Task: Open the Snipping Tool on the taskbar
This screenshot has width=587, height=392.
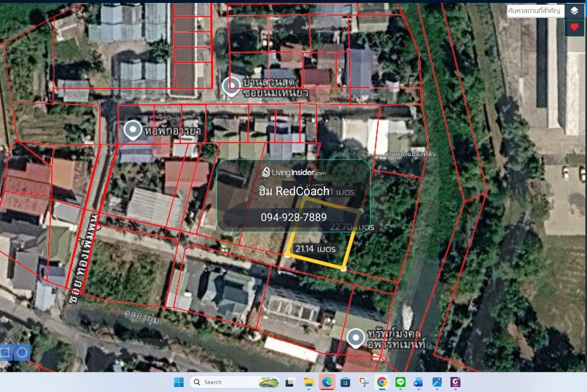Action: (x=364, y=382)
